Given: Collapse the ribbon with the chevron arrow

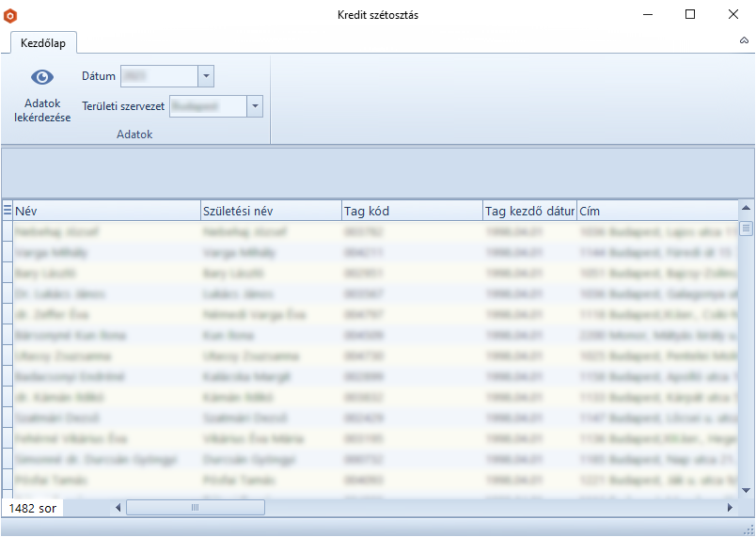Looking at the screenshot, I should [x=744, y=41].
